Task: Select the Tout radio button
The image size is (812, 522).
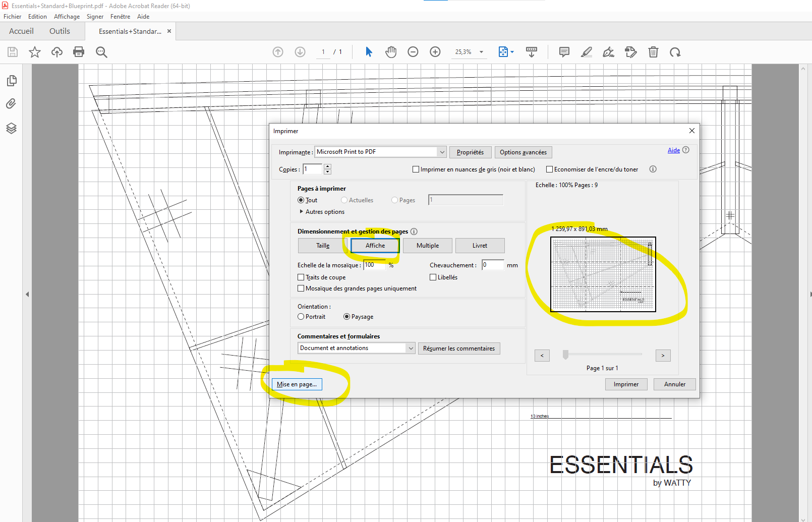Action: pyautogui.click(x=301, y=200)
